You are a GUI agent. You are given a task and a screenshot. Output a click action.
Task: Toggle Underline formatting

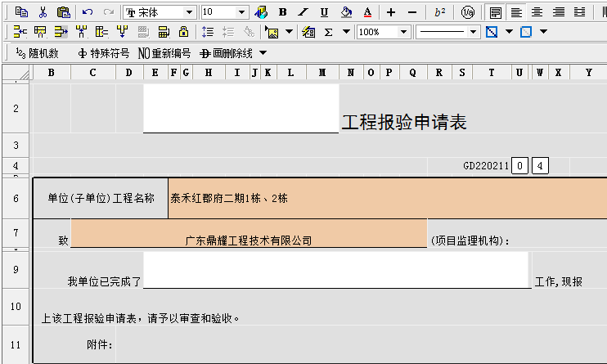pyautogui.click(x=324, y=12)
